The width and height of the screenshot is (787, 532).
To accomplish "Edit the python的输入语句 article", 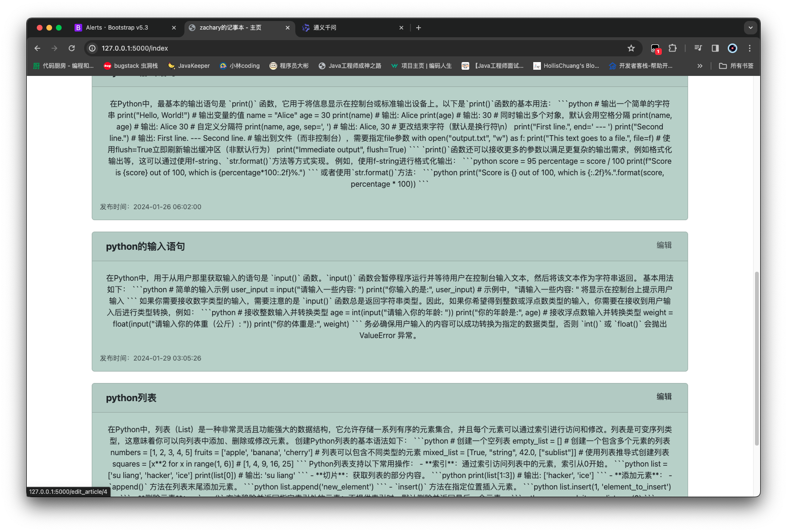I will tap(664, 245).
